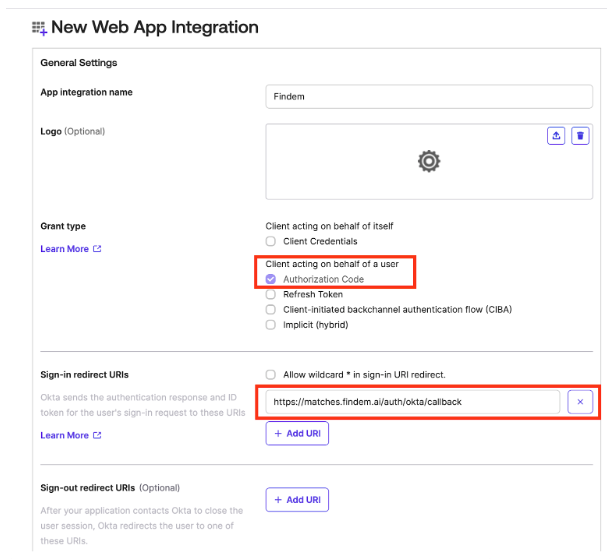The image size is (607, 559).
Task: Add a sign-in redirect URI
Action: (x=297, y=433)
